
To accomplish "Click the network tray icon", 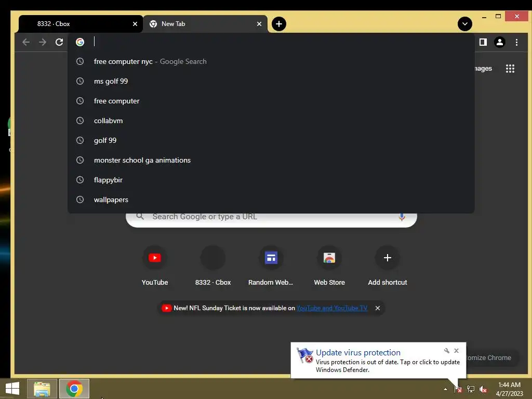I will click(x=471, y=389).
